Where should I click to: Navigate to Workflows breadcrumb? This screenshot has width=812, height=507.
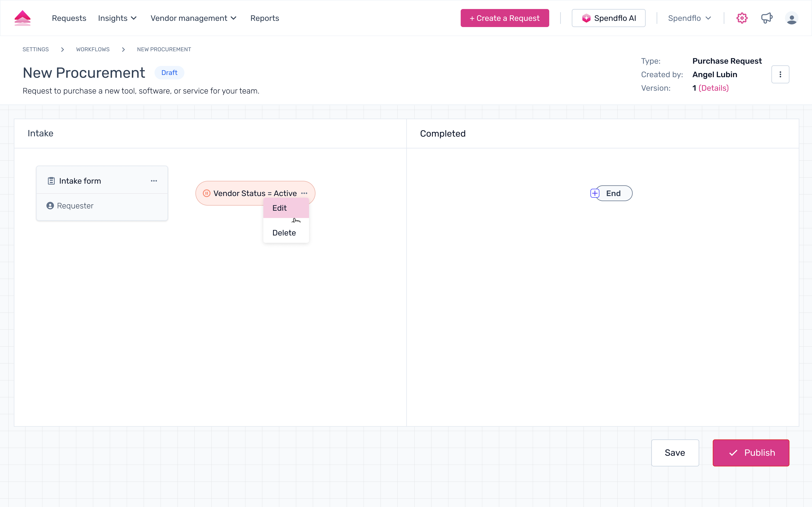coord(93,49)
